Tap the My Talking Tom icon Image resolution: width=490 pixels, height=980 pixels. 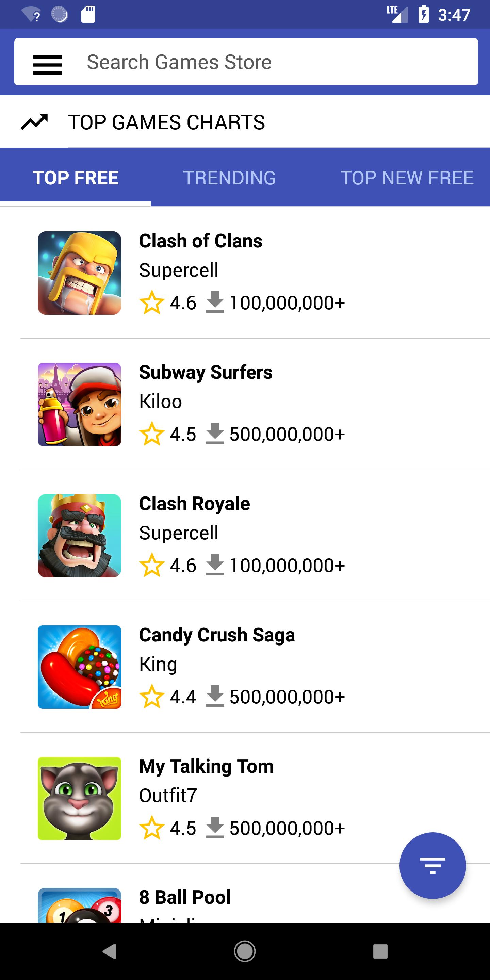[80, 798]
